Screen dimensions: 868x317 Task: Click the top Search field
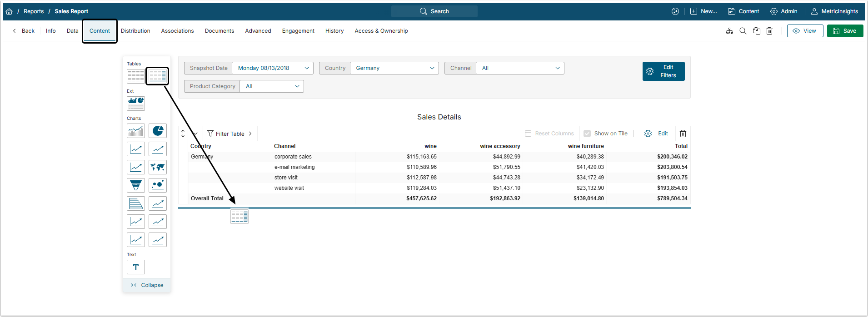coord(434,11)
